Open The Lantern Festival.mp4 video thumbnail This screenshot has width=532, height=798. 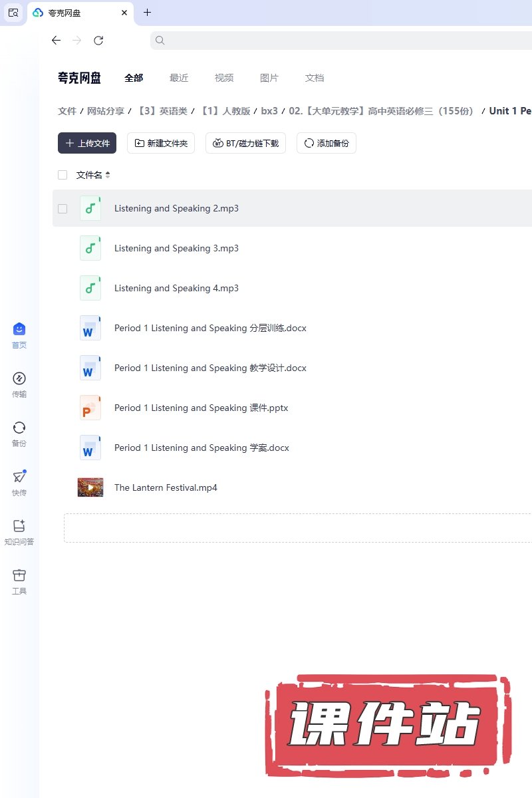(x=90, y=487)
